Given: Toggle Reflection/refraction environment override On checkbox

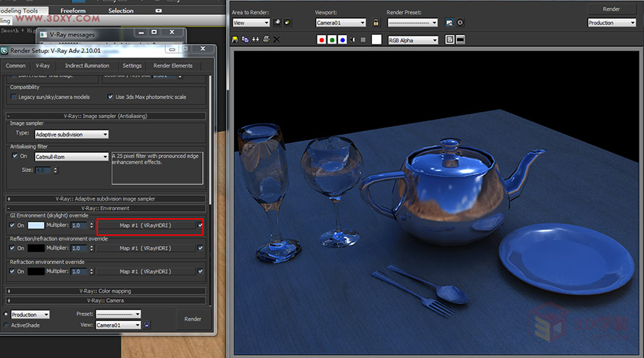Looking at the screenshot, I should [12, 248].
